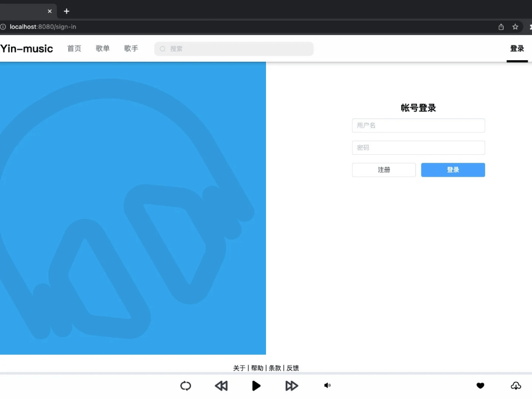Focus the 搜索 search box
Screen dimensions: 532x399
point(234,49)
